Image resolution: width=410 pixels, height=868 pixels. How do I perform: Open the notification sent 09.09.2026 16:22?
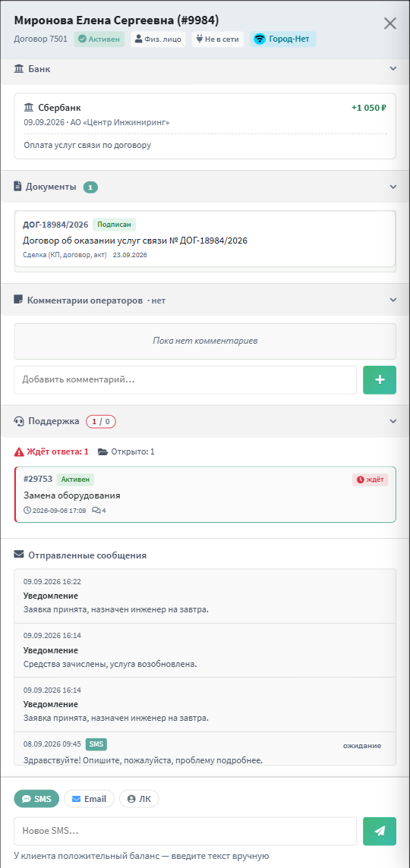(205, 596)
